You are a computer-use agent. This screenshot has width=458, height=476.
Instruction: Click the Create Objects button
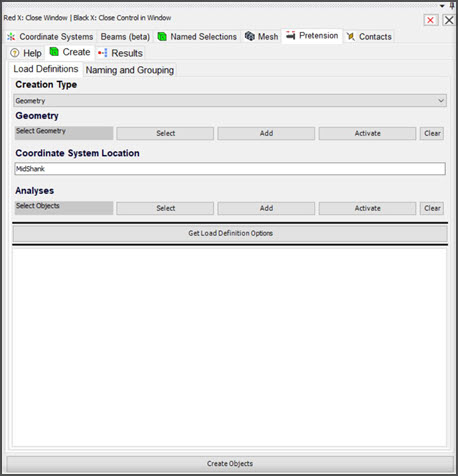[x=230, y=464]
